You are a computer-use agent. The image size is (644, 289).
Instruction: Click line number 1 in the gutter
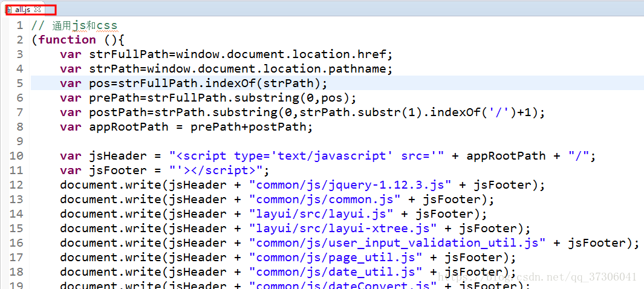[x=20, y=25]
